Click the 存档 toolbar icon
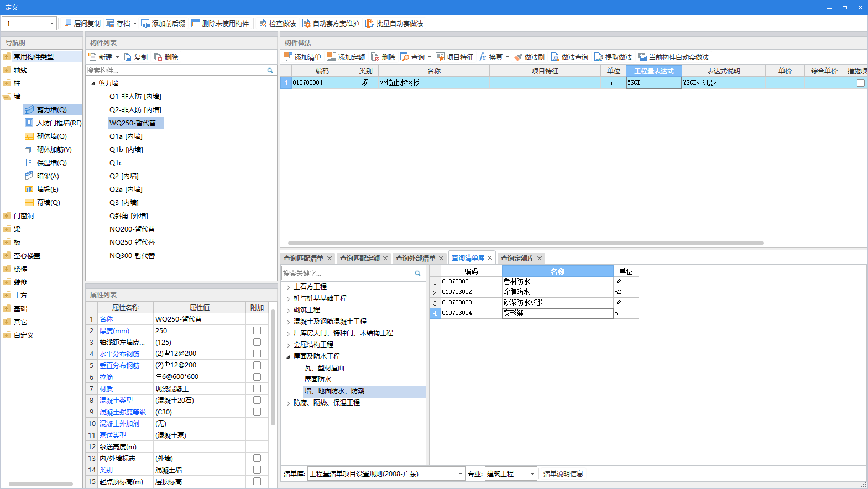This screenshot has width=868, height=489. (110, 23)
